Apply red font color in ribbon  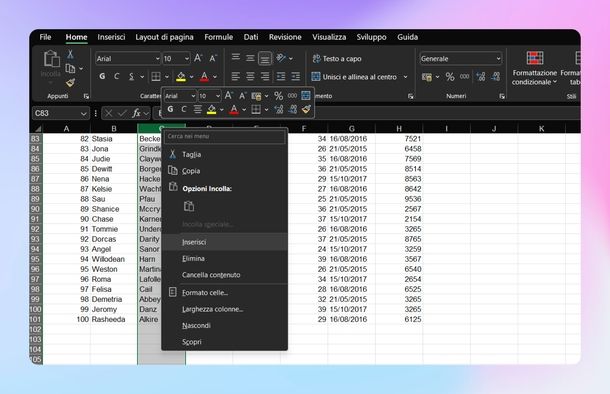204,77
